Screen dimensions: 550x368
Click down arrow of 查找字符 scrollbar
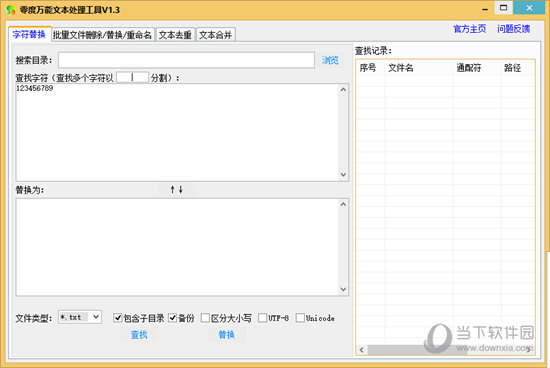pyautogui.click(x=343, y=174)
